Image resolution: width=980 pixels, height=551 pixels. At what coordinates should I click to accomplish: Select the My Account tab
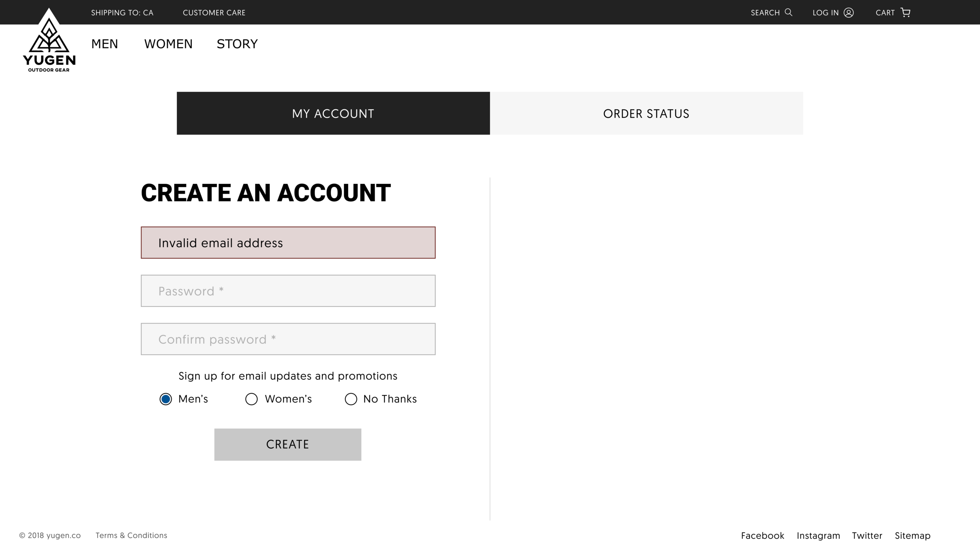tap(333, 113)
